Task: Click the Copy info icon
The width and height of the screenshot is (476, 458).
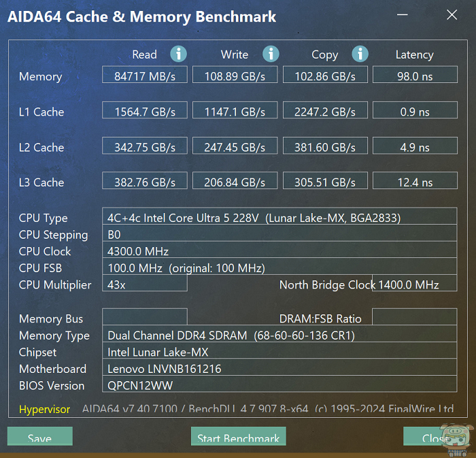Action: point(360,54)
